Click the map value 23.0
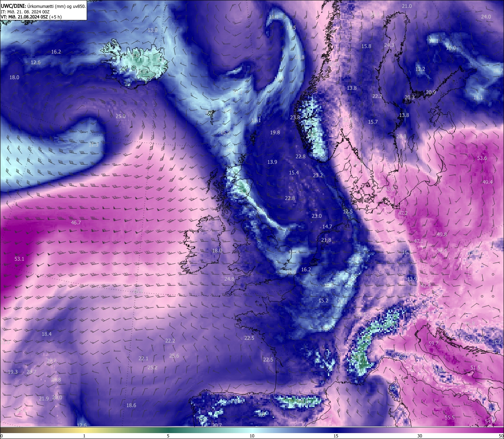The image size is (504, 439). [x=317, y=216]
